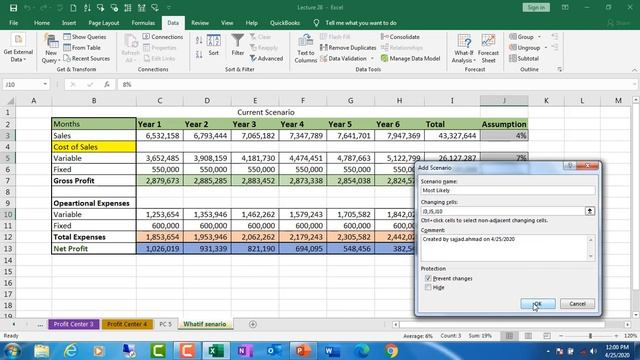The image size is (640, 360).
Task: Click the Comment text box
Action: (504, 248)
